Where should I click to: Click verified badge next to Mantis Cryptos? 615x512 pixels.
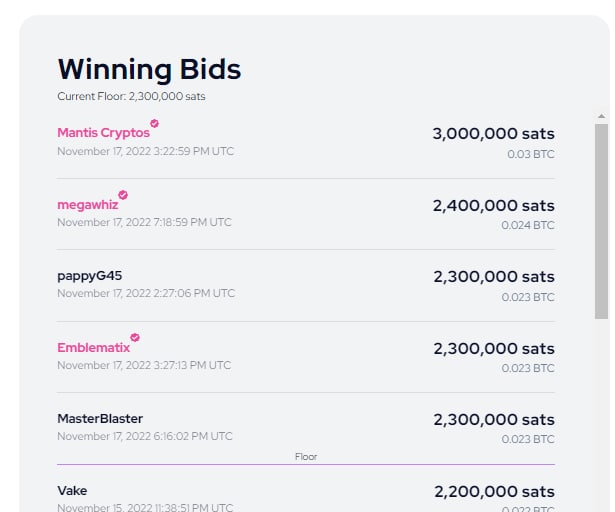tap(155, 124)
